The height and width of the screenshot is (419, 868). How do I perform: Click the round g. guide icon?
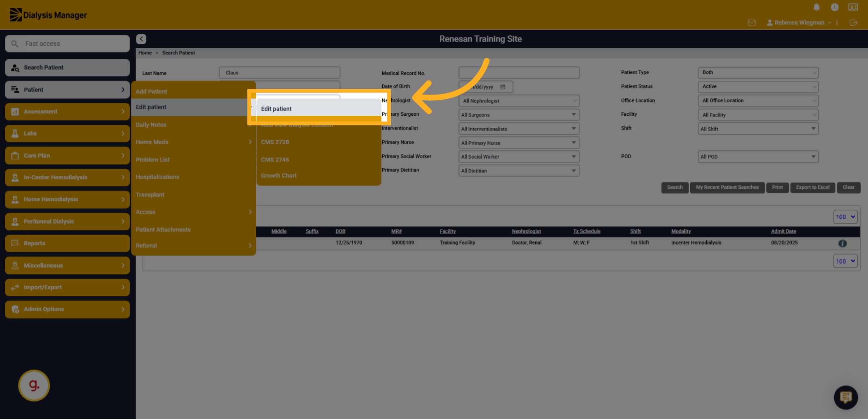[34, 385]
